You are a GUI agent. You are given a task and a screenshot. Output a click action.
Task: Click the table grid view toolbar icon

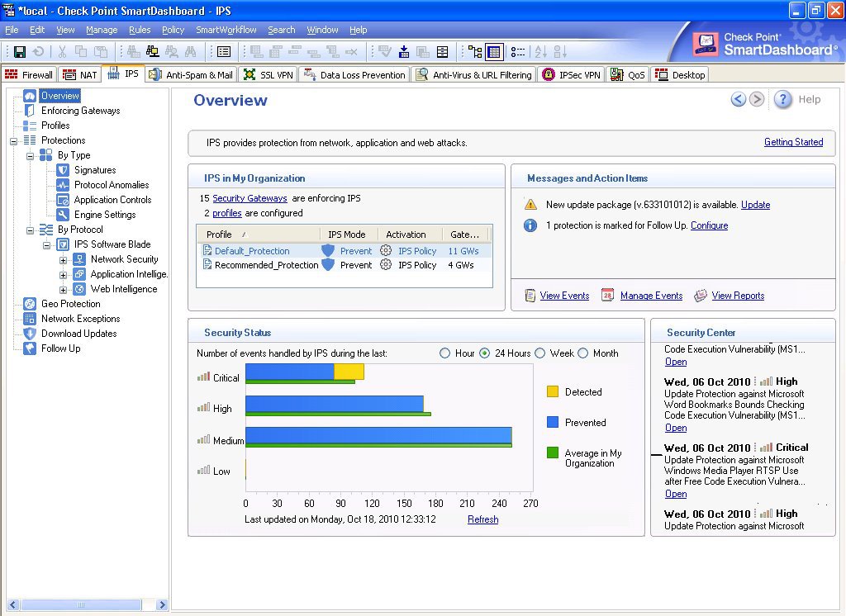point(494,52)
